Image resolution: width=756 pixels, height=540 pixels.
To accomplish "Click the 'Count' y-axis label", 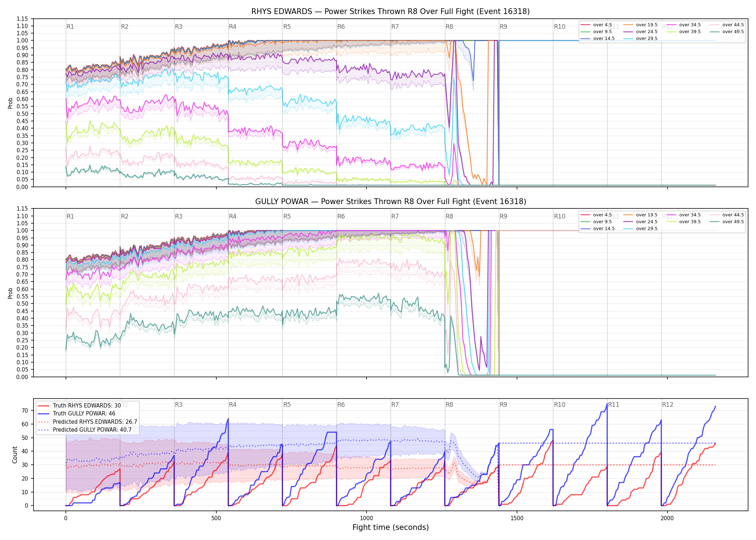I will point(15,455).
